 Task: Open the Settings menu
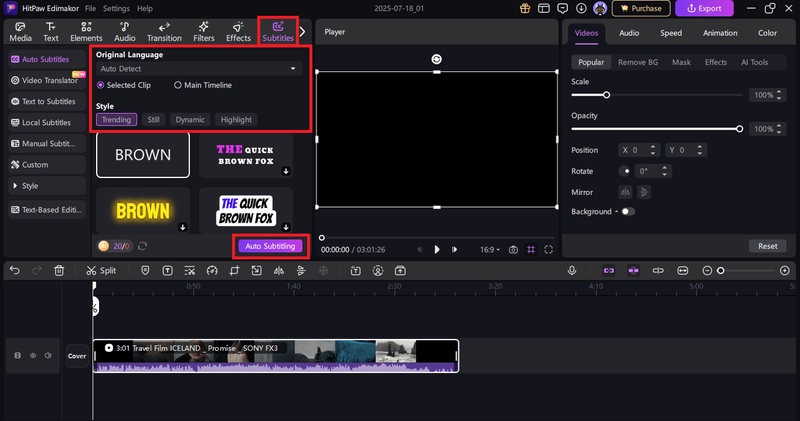[x=116, y=8]
